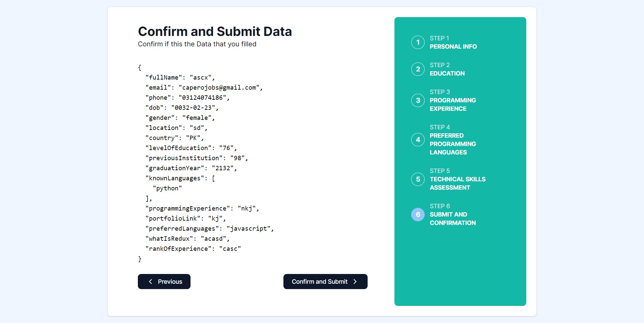Open Technical Skills Assessment step
The image size is (644, 323).
click(458, 183)
